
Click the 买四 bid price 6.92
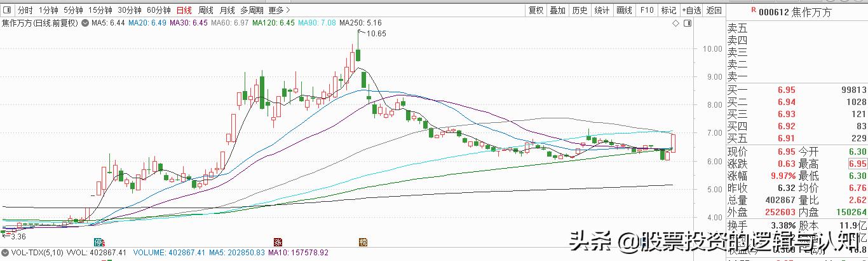786,126
